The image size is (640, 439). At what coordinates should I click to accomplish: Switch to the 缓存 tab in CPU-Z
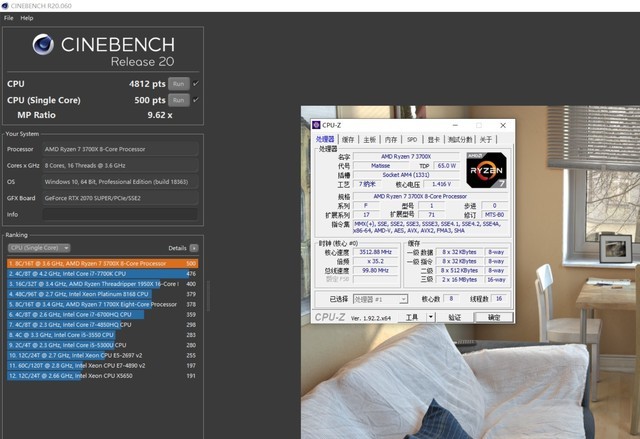(348, 140)
